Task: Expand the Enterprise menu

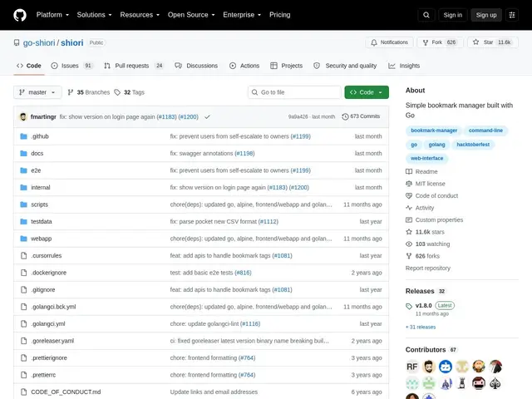Action: [x=242, y=15]
